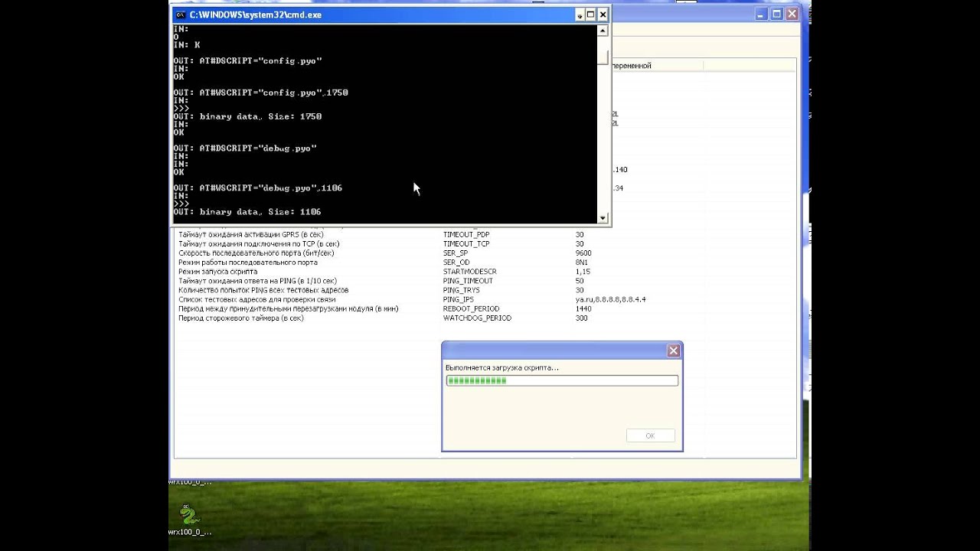The image size is (980, 551).
Task: Select the "Период между принудительными перезагрузками" row
Action: (485, 308)
